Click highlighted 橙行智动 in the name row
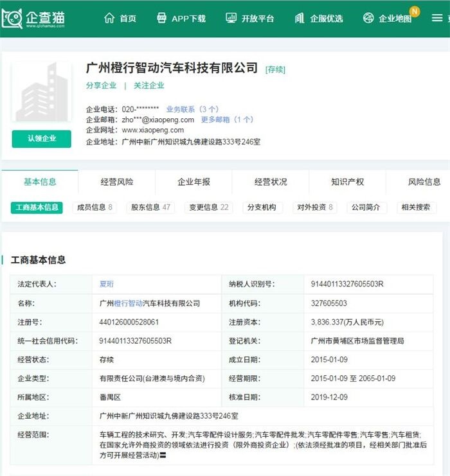Screen dimensions: 450x476 128,303
